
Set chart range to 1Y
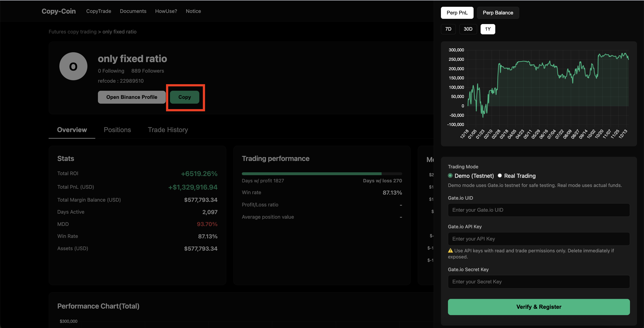coord(488,29)
